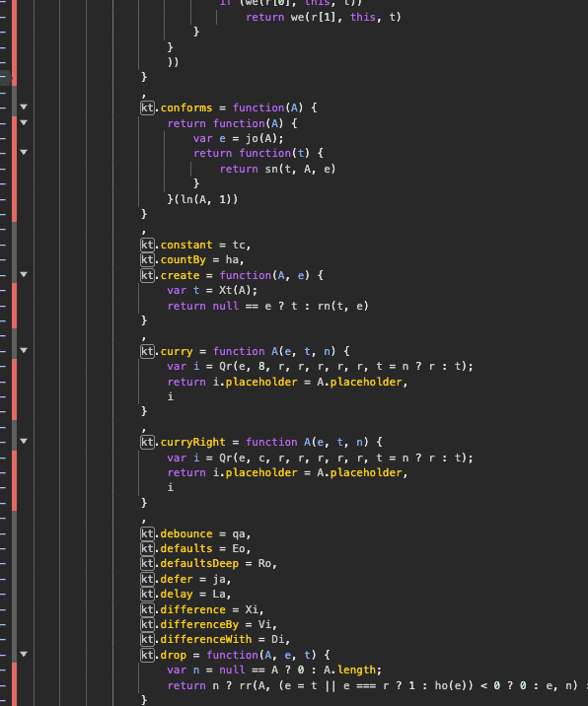
Task: Click the line 'return we(r[1], this, t)'
Action: click(x=323, y=17)
